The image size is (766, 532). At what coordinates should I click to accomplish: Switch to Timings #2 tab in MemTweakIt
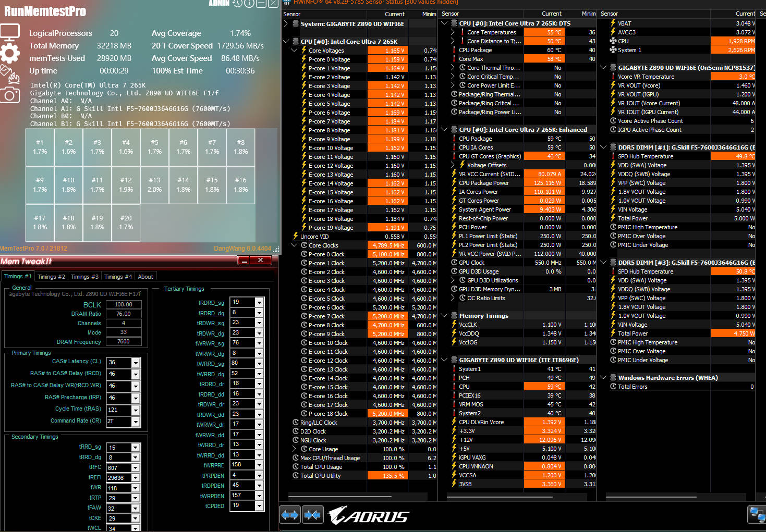coord(51,277)
